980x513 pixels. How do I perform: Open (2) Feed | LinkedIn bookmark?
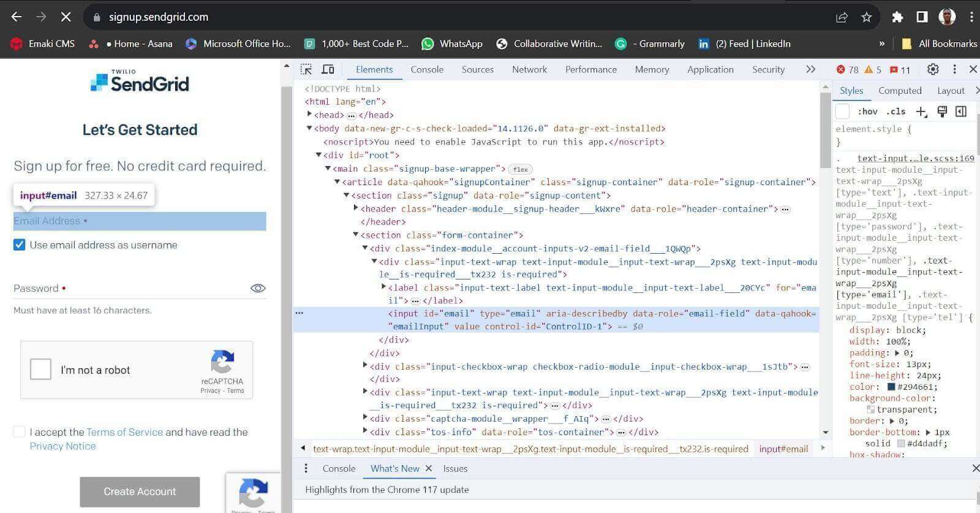(x=744, y=44)
